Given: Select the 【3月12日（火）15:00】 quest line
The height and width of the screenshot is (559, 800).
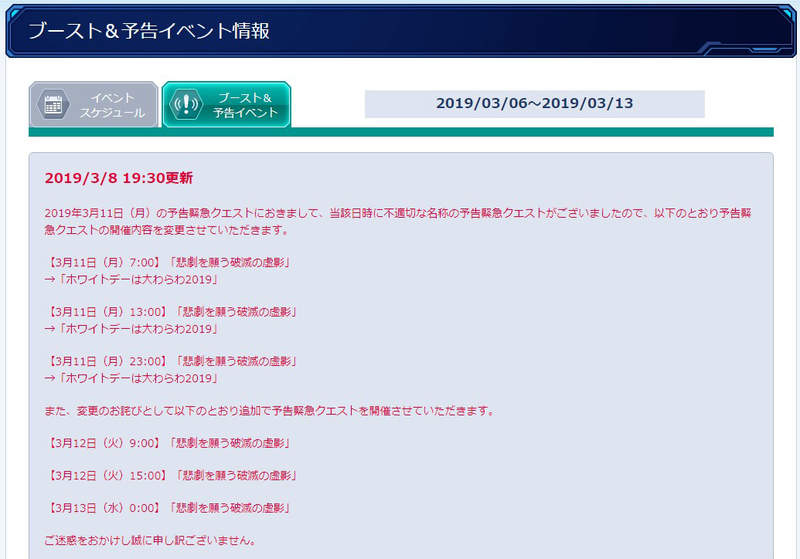Looking at the screenshot, I should pyautogui.click(x=172, y=476).
